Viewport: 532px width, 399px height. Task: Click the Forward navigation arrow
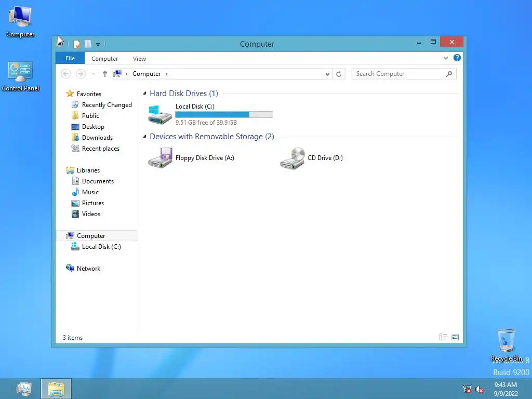coord(81,74)
